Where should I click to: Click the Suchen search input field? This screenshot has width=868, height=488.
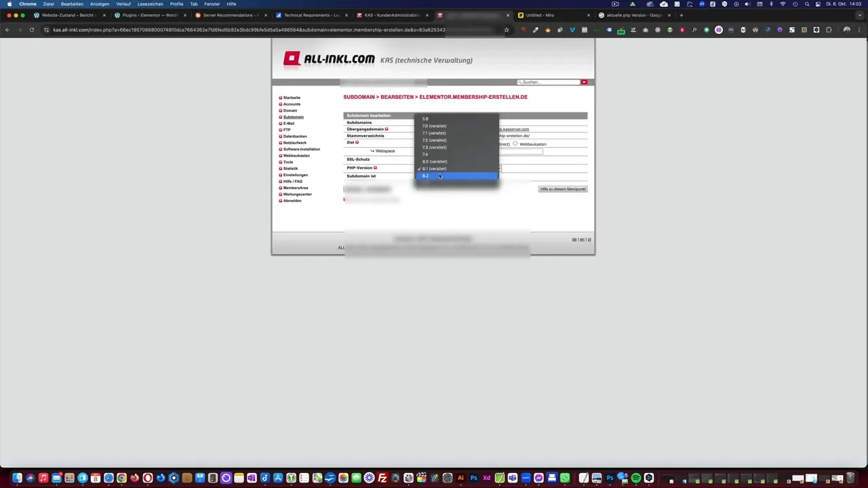click(549, 82)
